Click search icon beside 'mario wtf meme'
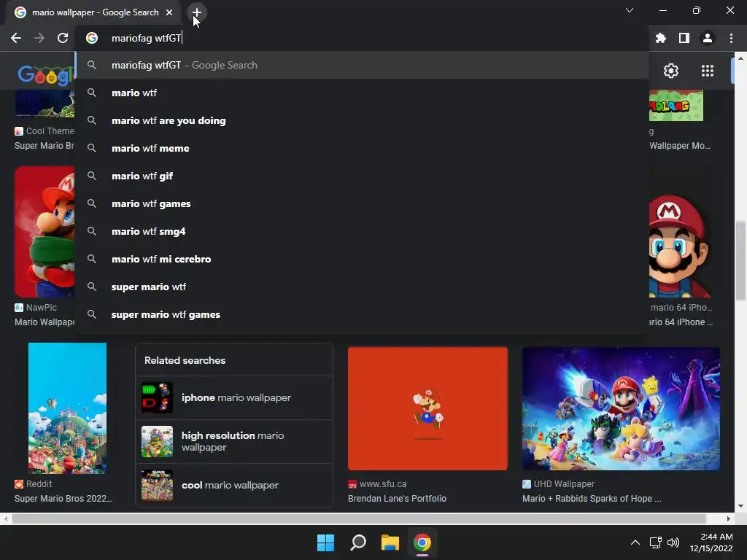This screenshot has width=747, height=560. coord(92,148)
